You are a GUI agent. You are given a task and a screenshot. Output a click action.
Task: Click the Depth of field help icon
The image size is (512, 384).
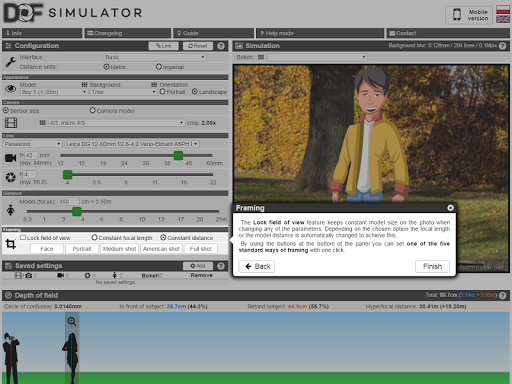click(x=502, y=295)
